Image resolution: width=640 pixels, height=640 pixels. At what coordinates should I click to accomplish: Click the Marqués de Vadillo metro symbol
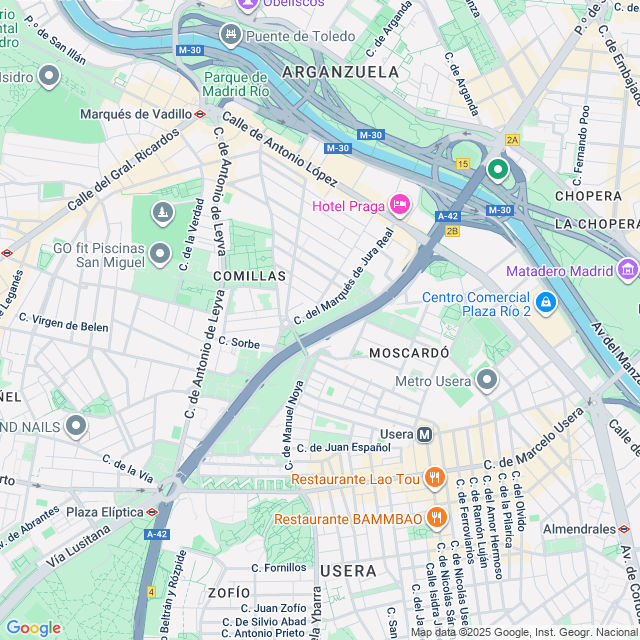200,114
